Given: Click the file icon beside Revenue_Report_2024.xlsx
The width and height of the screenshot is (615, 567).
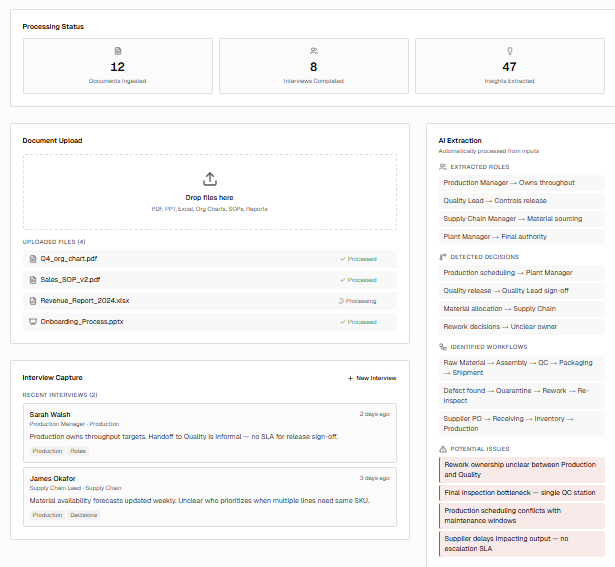Looking at the screenshot, I should tap(33, 301).
